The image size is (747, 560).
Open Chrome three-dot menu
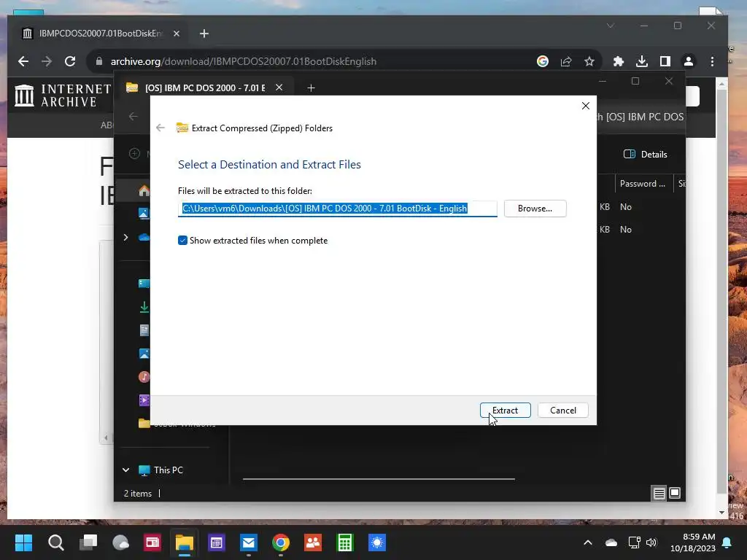coord(712,61)
